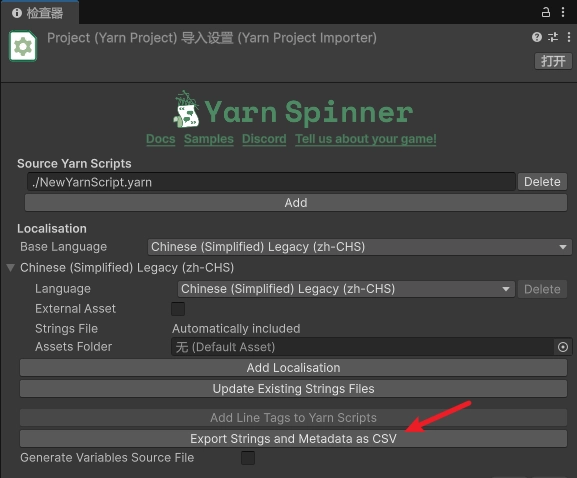Screen dimensions: 577x478
Task: Open the Samples link
Action: [x=209, y=139]
